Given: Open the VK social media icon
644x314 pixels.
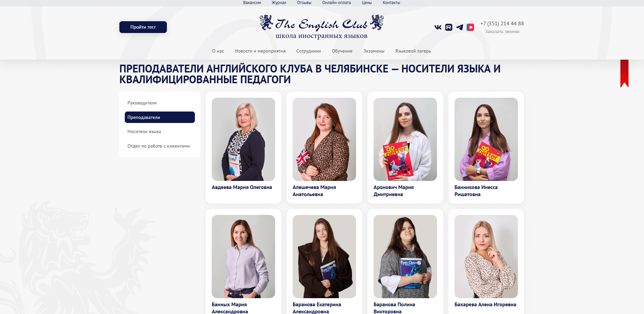Looking at the screenshot, I should click(x=438, y=27).
